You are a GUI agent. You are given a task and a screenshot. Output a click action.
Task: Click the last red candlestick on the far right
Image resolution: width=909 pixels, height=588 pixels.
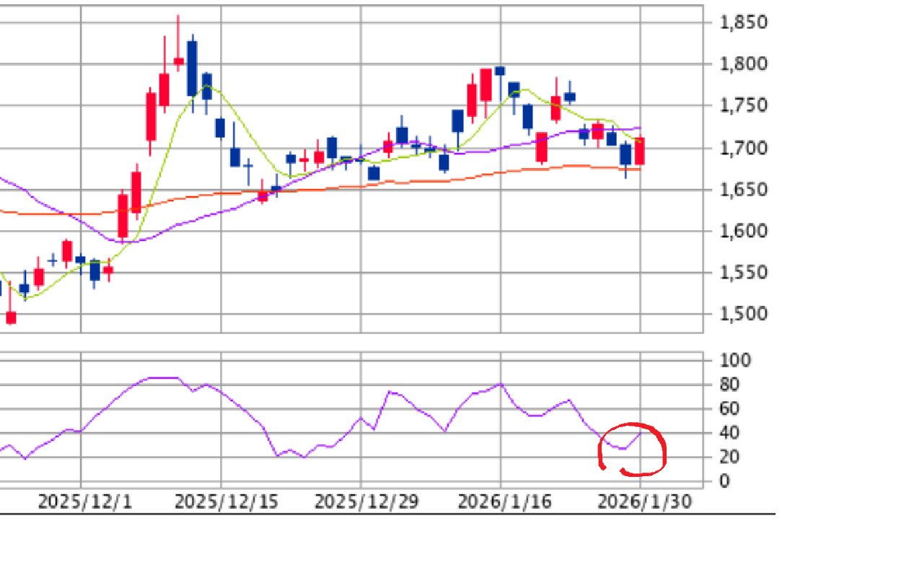[639, 151]
